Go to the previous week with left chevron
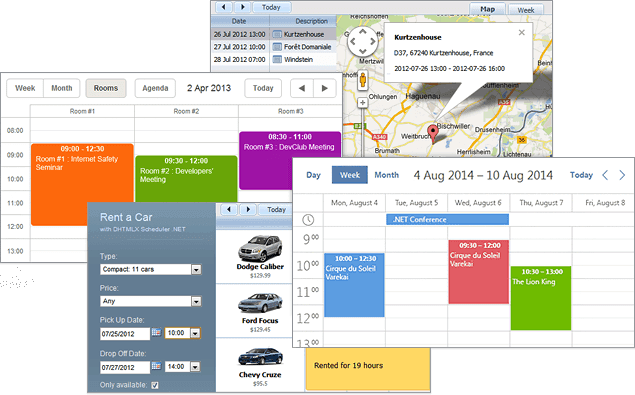This screenshot has height=395, width=635. tap(605, 175)
